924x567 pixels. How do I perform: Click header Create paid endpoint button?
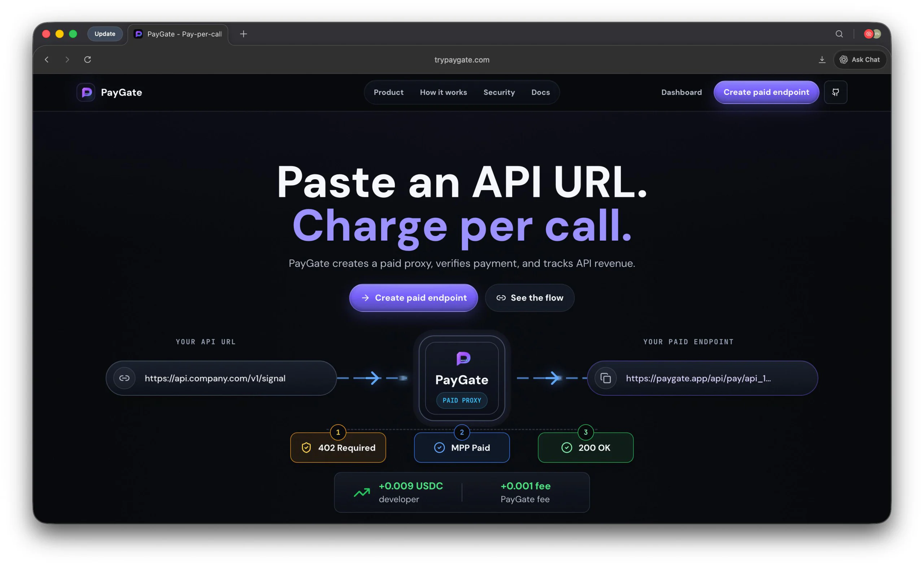click(x=766, y=92)
